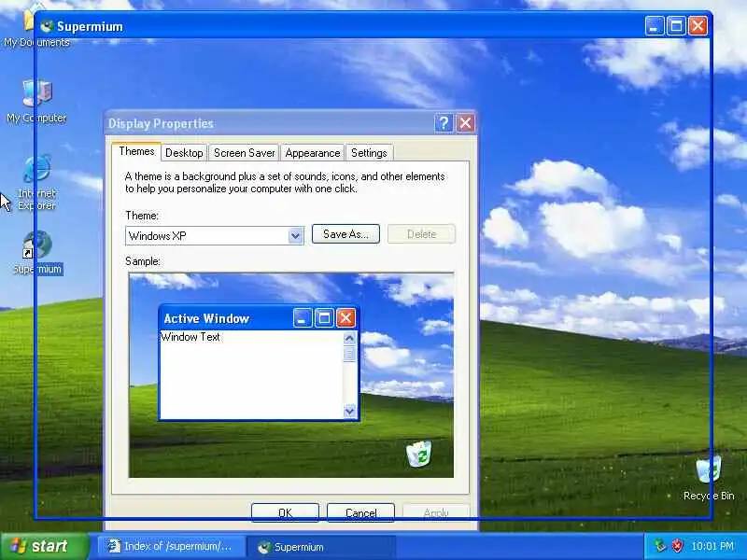Maximize the Supermium window
Viewport: 747px width, 560px height.
tap(676, 26)
